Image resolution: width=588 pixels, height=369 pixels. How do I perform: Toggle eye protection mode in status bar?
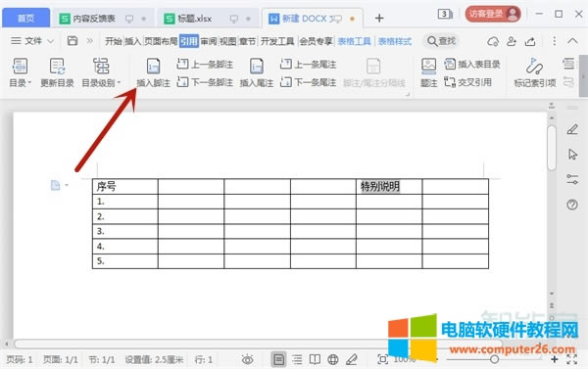click(x=248, y=360)
